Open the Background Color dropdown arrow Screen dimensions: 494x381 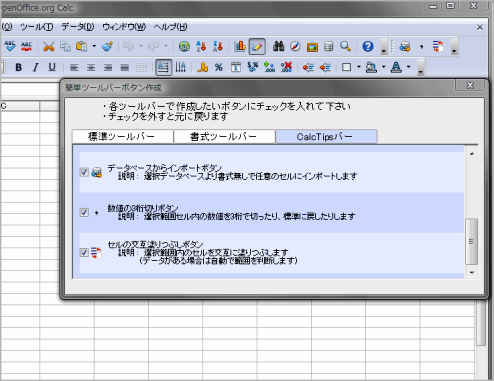[x=383, y=67]
